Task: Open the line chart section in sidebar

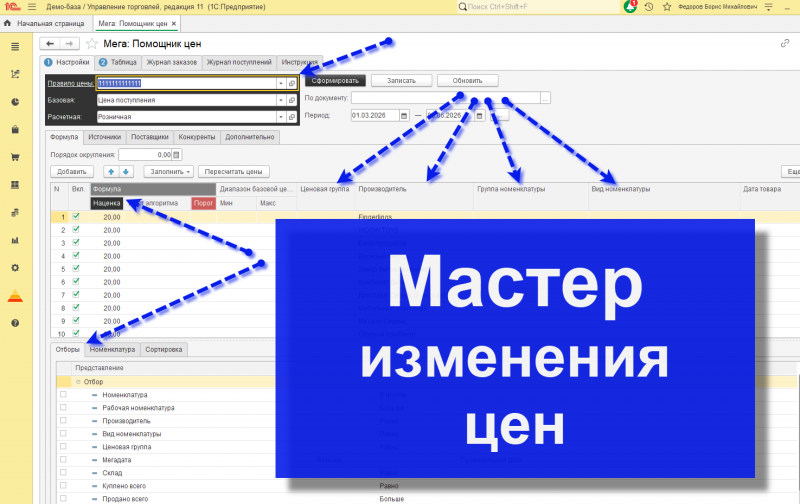Action: pyautogui.click(x=15, y=74)
